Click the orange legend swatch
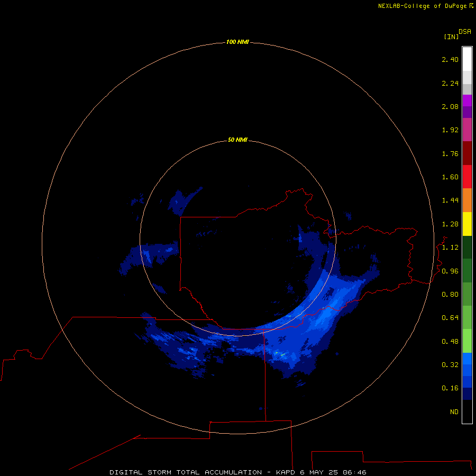 (x=467, y=200)
